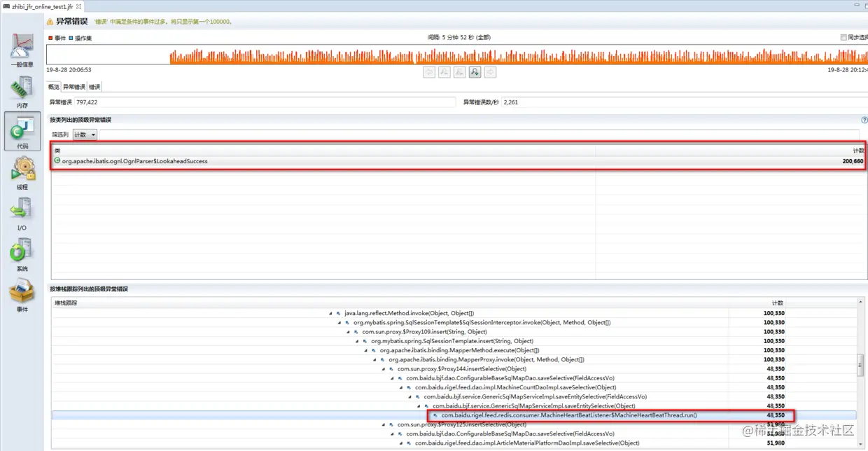Image resolution: width=868 pixels, height=451 pixels.
Task: Click 51,980 count for ArticleMaterialPlatformDaoImpl row
Action: click(776, 443)
